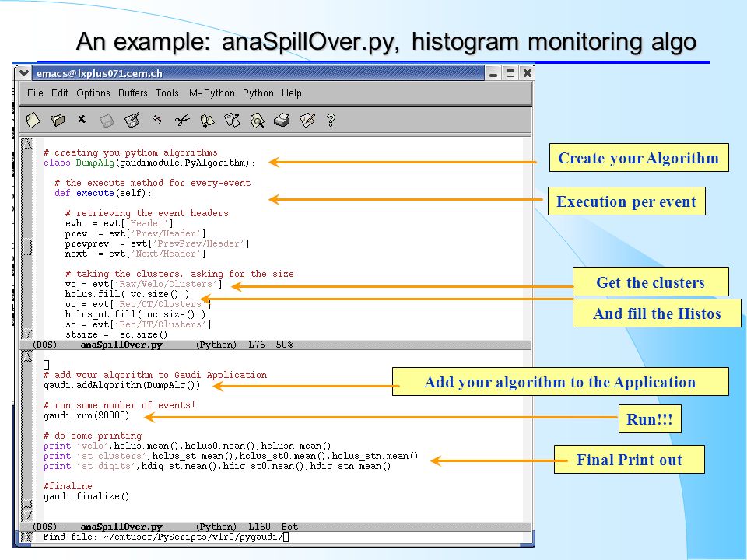747x560 pixels.
Task: Click the comment '# creating you pythom algorithms'
Action: pyautogui.click(x=131, y=152)
